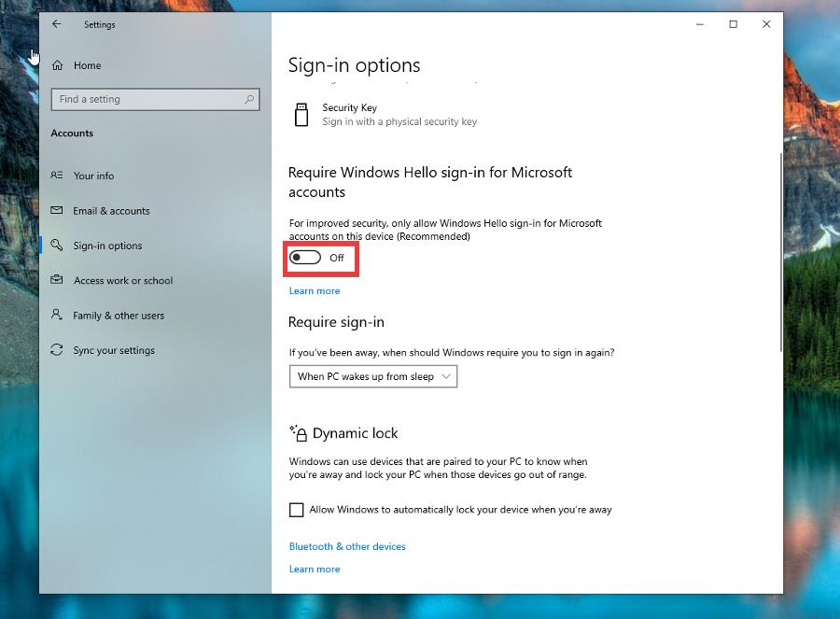Open the Bluetooth & other devices link
This screenshot has width=840, height=619.
pos(347,547)
